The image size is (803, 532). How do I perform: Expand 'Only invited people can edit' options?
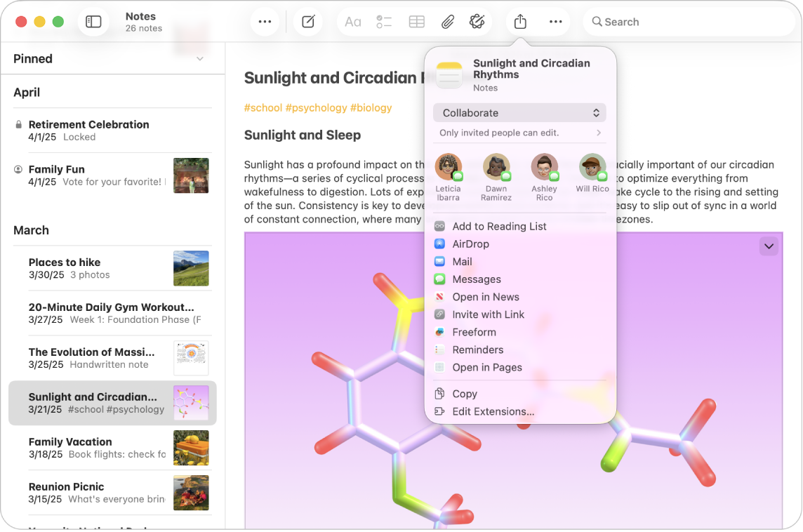(x=519, y=133)
